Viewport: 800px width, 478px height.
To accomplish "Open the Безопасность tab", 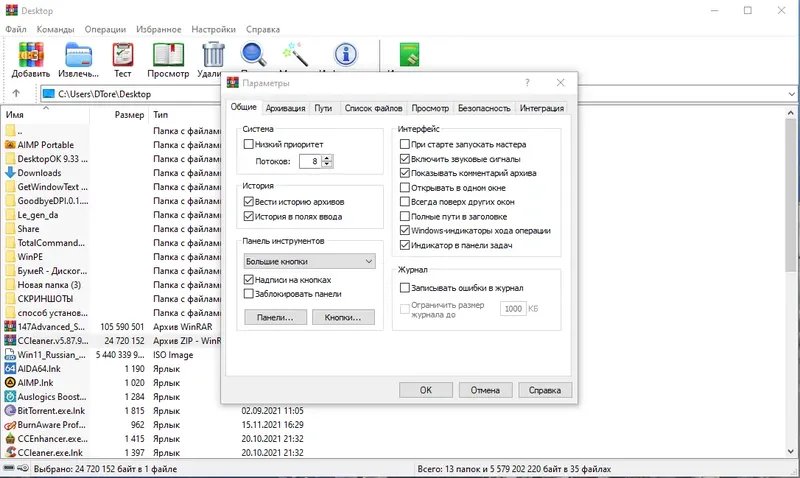I will 484,108.
